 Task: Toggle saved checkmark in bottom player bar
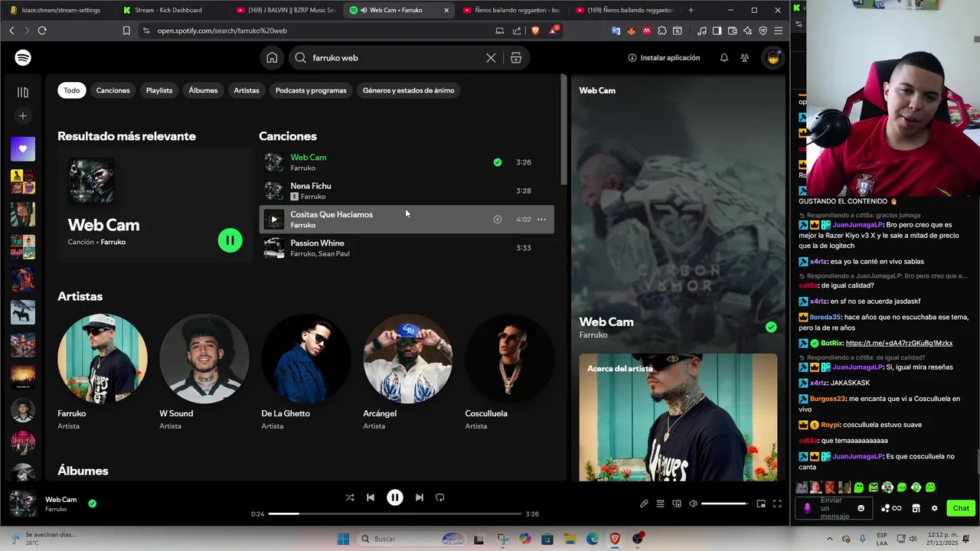pyautogui.click(x=92, y=504)
